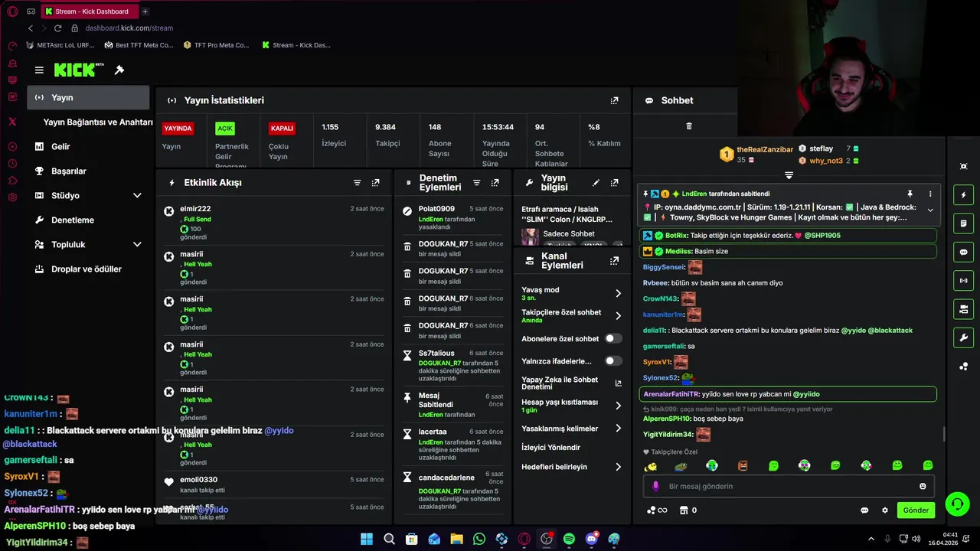Open Yavaş mod settings chevron

coord(618,293)
